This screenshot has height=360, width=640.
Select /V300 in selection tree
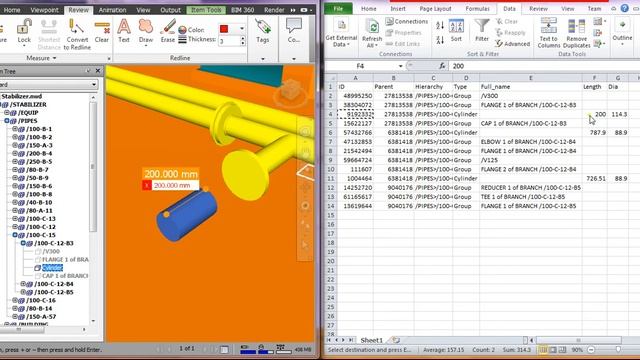(x=51, y=251)
